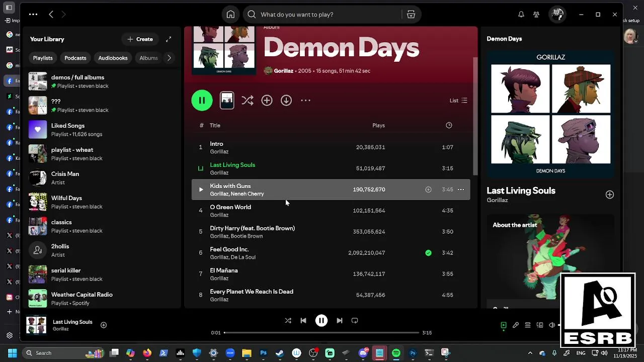The image size is (644, 362).
Task: Open the Browse icon in search bar
Action: pyautogui.click(x=411, y=15)
